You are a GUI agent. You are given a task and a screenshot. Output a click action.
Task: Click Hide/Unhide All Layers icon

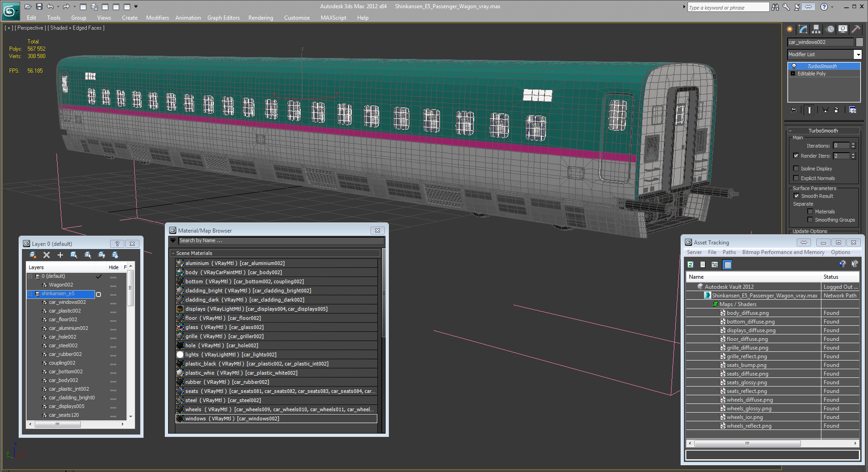(101, 255)
